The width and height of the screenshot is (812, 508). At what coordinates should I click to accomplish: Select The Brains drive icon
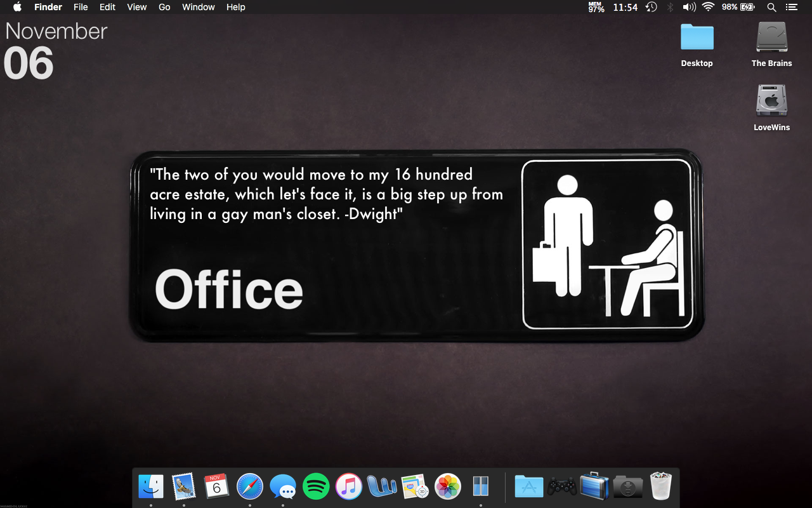coord(772,38)
